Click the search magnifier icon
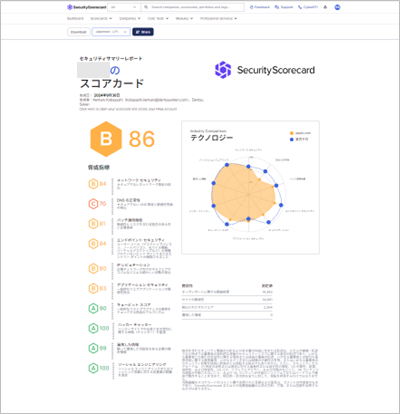The image size is (400, 414). tap(146, 7)
